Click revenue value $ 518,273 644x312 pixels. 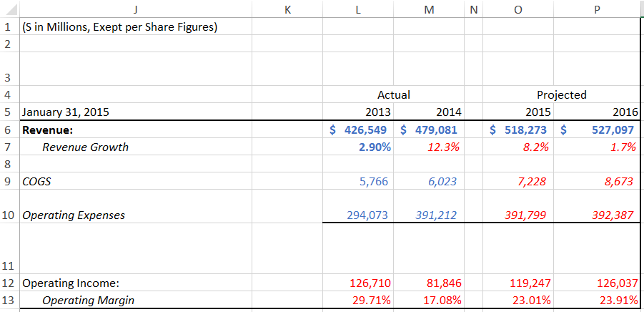tap(518, 130)
